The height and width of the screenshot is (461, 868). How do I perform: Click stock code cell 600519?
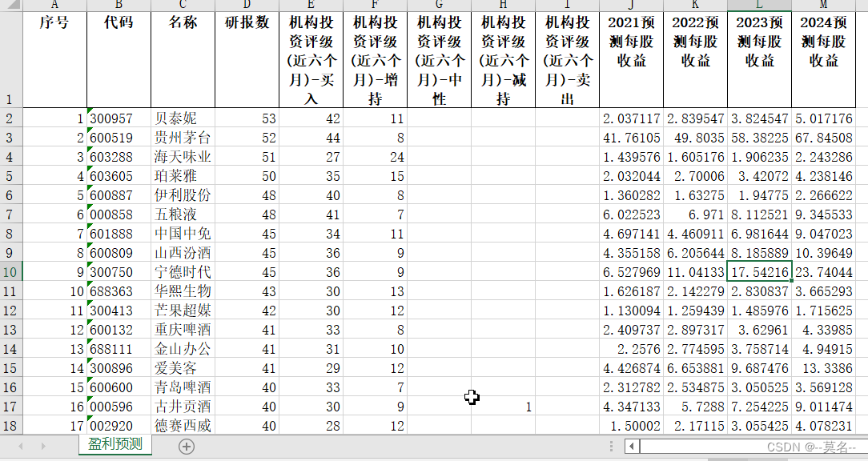coord(119,137)
